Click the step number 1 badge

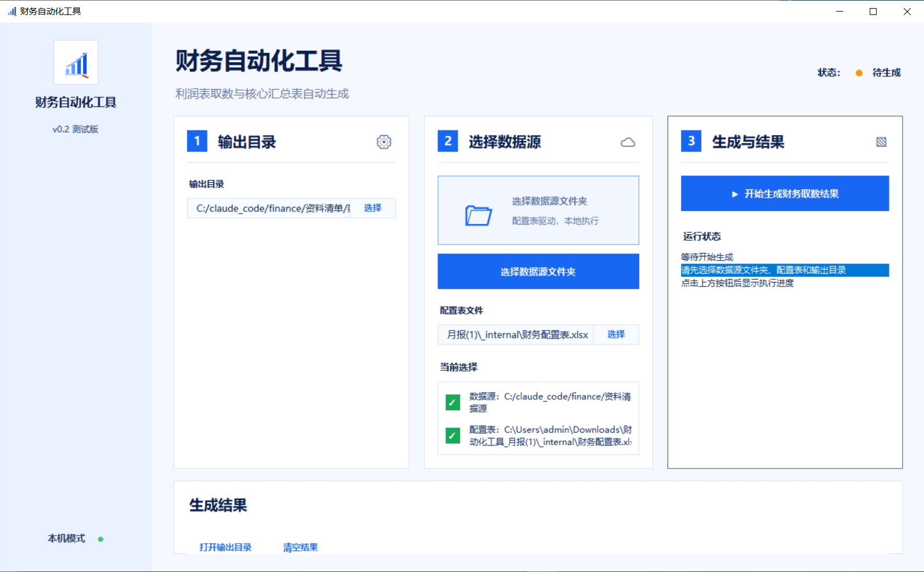coord(197,141)
